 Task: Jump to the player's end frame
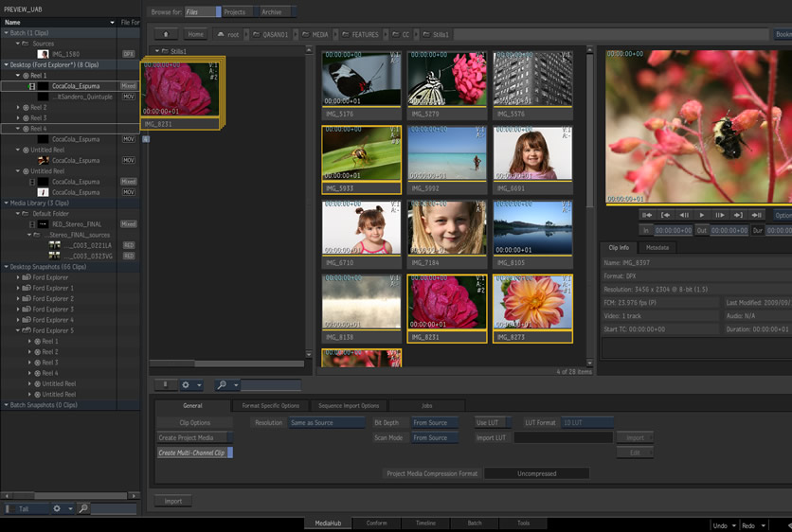757,215
